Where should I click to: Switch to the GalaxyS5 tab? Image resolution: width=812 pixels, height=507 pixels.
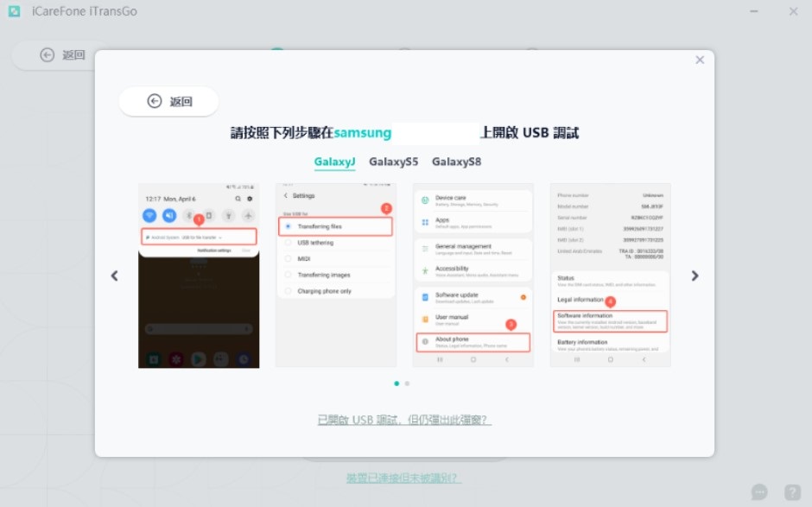(x=394, y=162)
